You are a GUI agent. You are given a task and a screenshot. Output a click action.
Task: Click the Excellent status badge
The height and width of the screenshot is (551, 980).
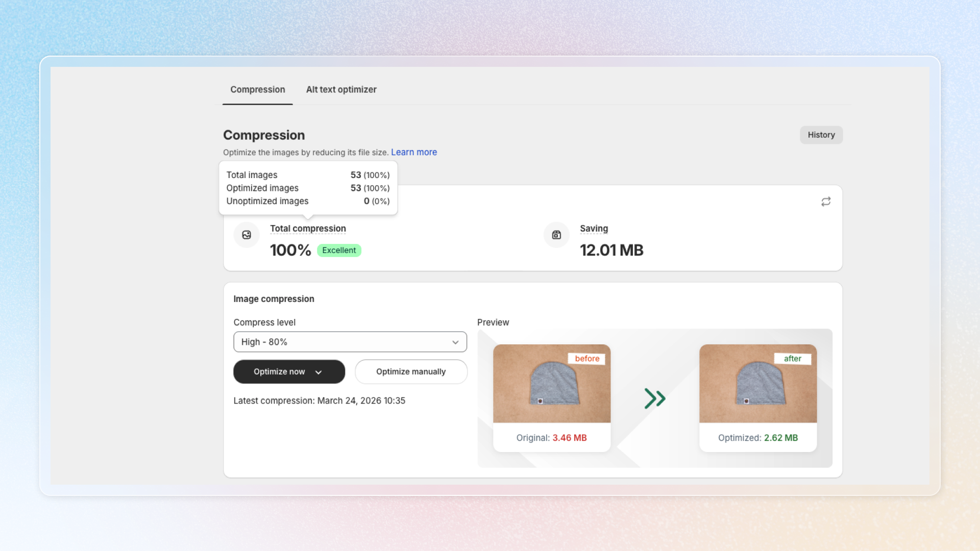pos(339,251)
